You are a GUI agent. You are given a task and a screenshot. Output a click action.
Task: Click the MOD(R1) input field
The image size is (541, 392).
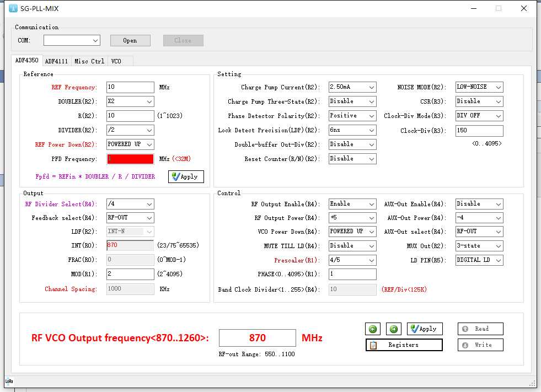(x=130, y=274)
